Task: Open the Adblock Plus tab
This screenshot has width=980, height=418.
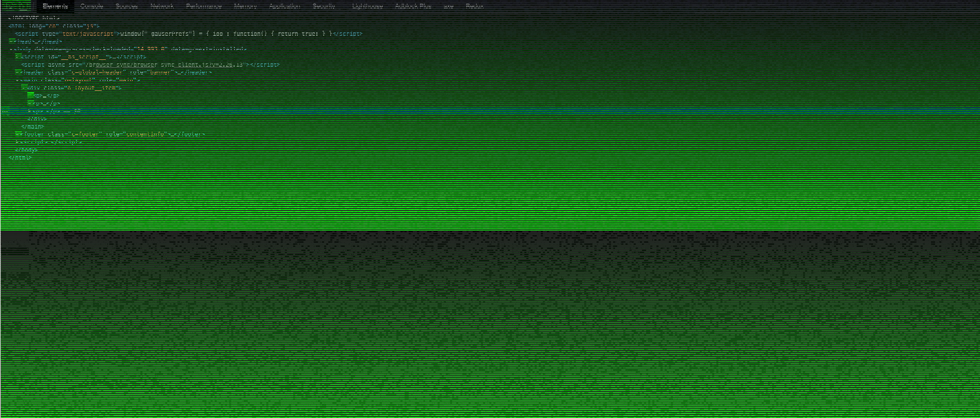Action: (x=413, y=6)
